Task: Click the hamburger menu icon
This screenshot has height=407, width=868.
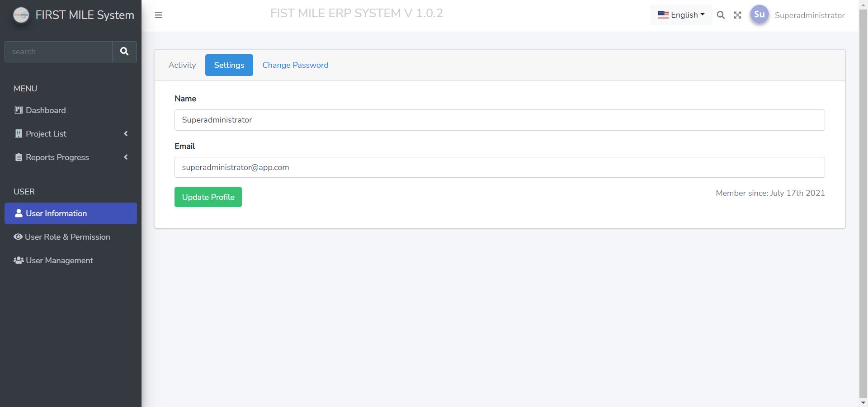Action: (158, 15)
